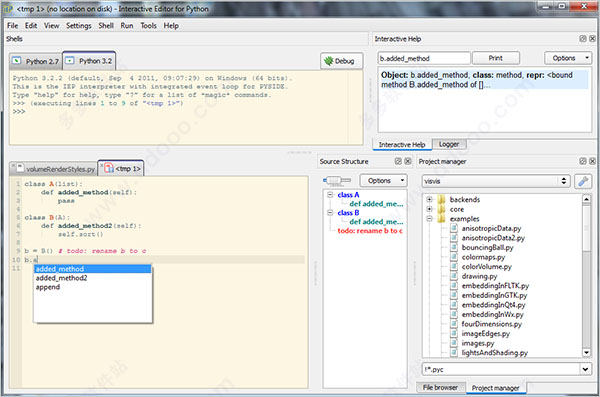
Task: Undock the Interactive Help panel
Action: pyautogui.click(x=583, y=39)
